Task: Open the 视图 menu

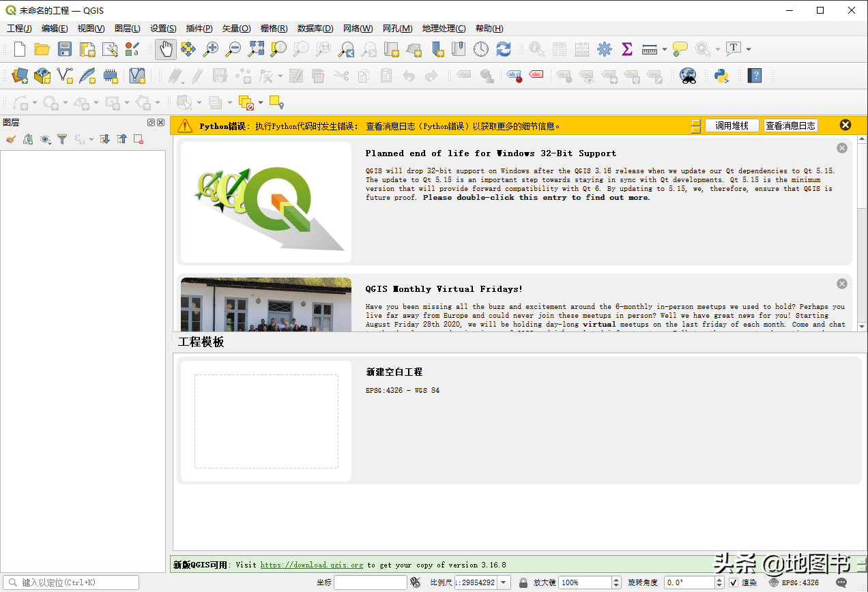Action: point(91,29)
